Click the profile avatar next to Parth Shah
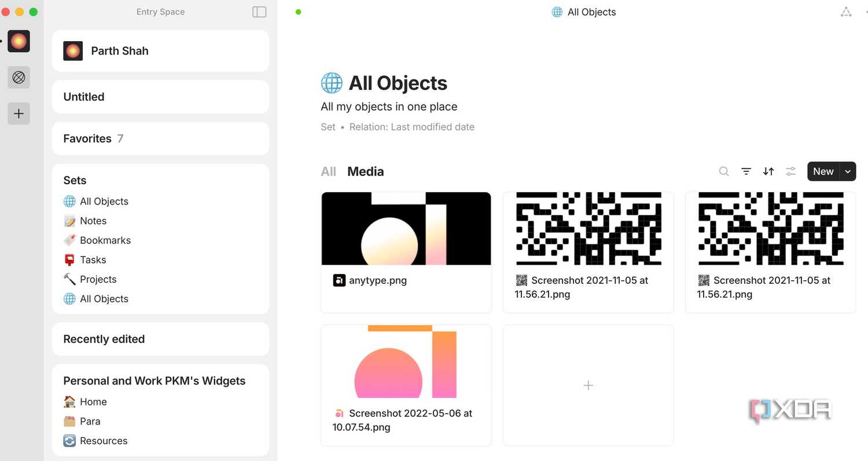Screen dimensions: 868x461 coord(73,51)
